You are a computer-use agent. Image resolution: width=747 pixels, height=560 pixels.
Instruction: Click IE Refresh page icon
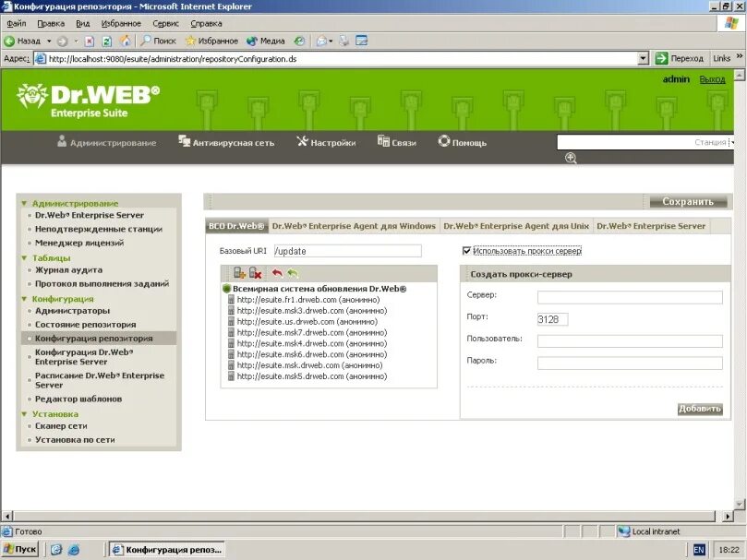107,41
